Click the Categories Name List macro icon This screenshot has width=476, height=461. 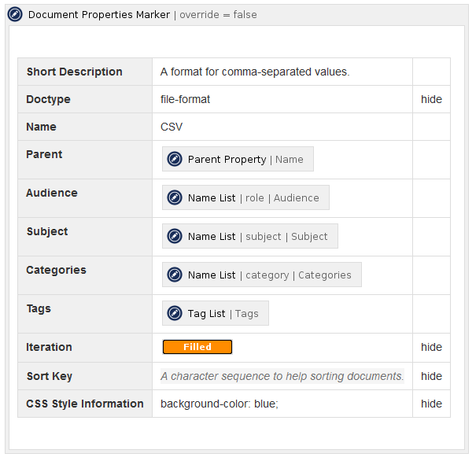tap(175, 275)
